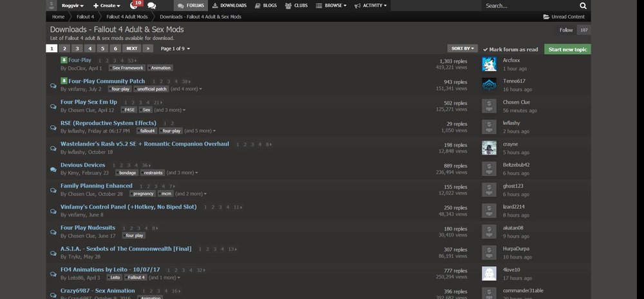The width and height of the screenshot is (644, 299).
Task: Click the topic bubble icon beside Vinfamy's Control Panel
Action: pyautogui.click(x=53, y=211)
